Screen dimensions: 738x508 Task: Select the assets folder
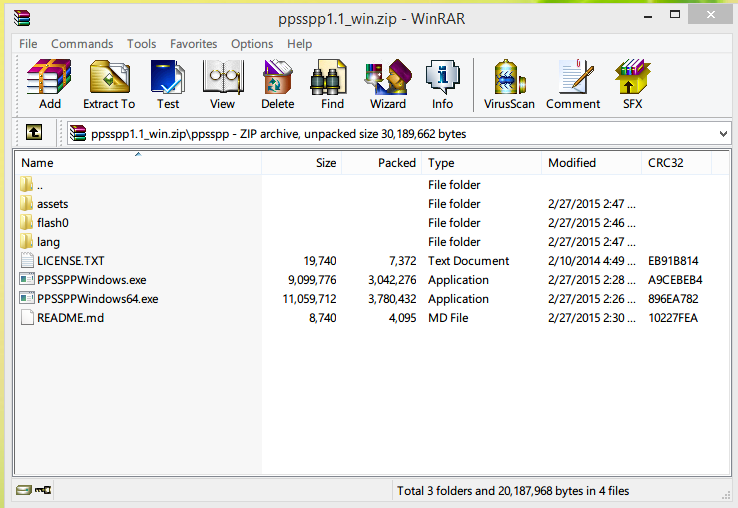(x=52, y=204)
